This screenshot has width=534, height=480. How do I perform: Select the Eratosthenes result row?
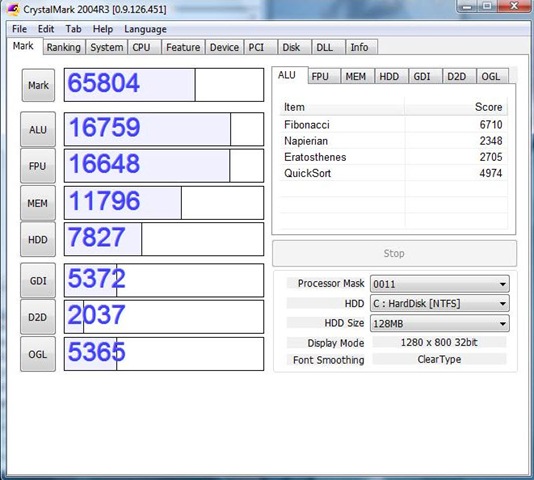tap(393, 157)
